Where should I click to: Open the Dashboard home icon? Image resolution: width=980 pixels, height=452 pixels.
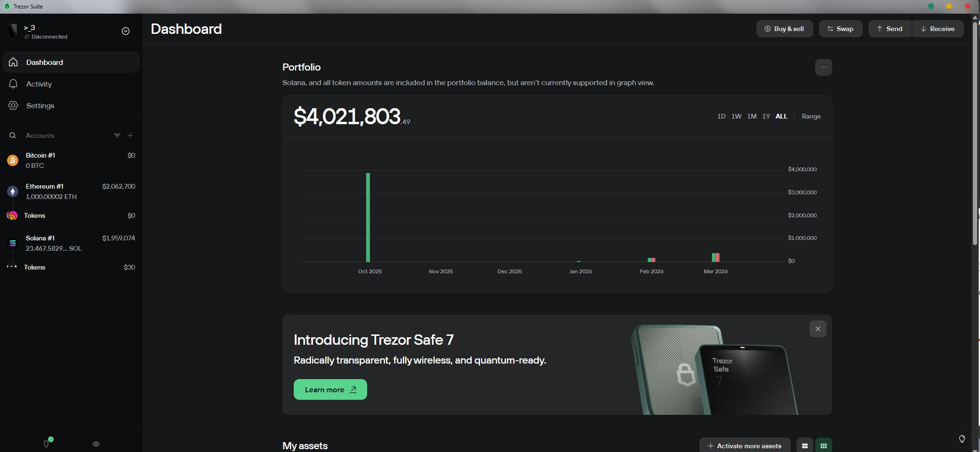pyautogui.click(x=13, y=62)
